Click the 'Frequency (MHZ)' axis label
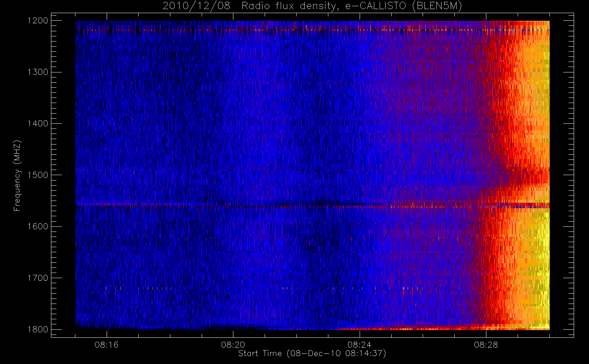This screenshot has width=589, height=364. pyautogui.click(x=17, y=175)
